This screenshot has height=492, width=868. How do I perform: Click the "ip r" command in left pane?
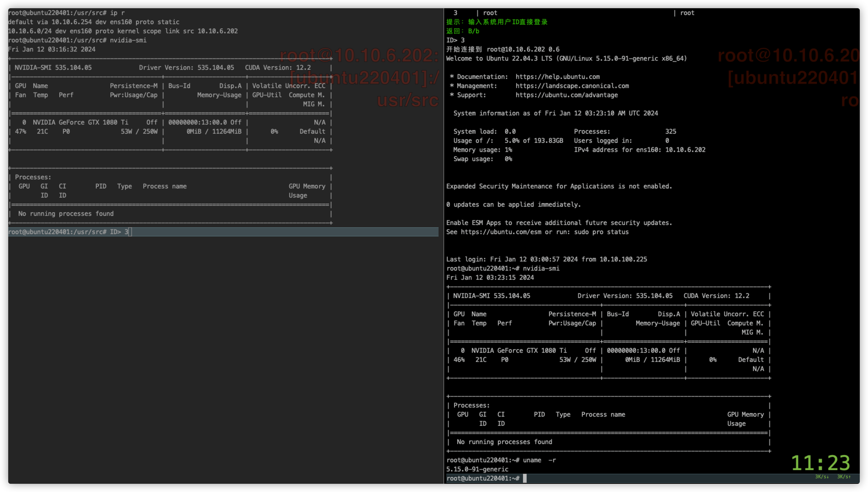tap(117, 13)
